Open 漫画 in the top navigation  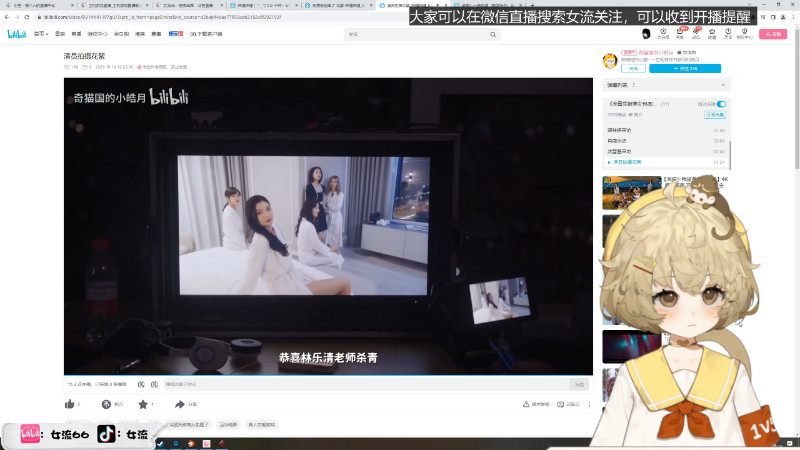140,34
